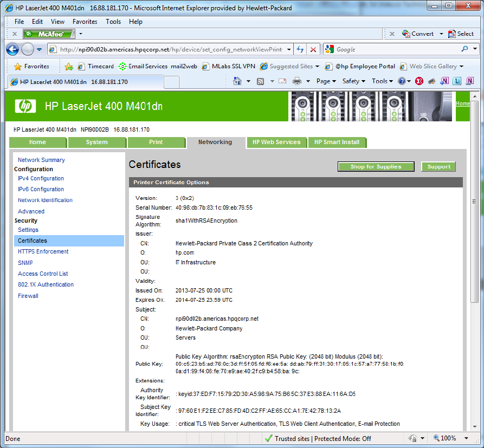Open the Access Control List link
Screen dimensions: 484x448
click(43, 274)
